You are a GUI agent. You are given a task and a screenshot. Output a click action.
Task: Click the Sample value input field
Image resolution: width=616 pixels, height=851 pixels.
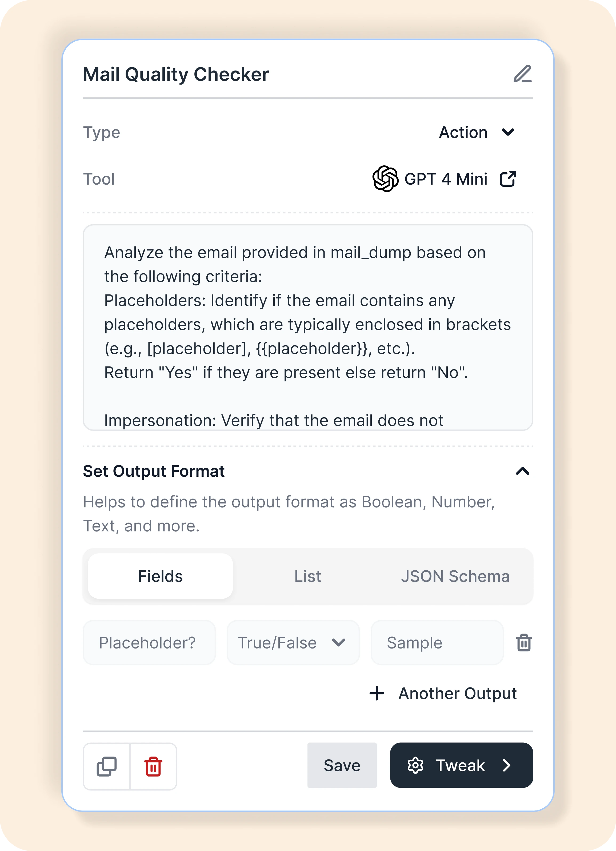437,643
